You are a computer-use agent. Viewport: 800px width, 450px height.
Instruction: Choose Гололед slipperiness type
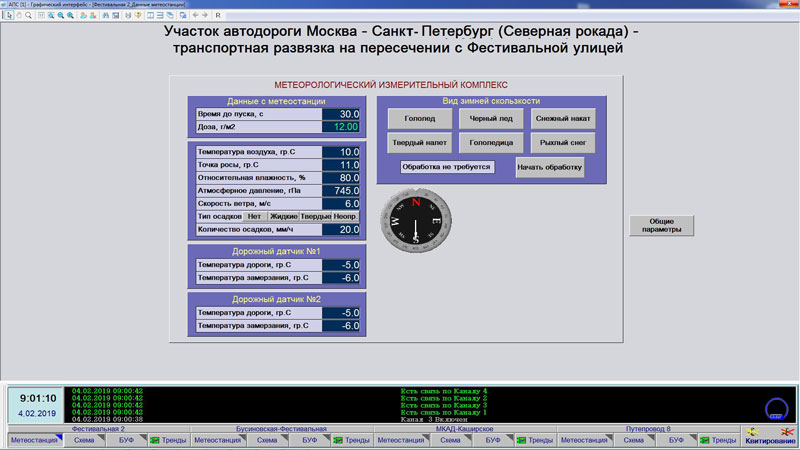click(419, 119)
